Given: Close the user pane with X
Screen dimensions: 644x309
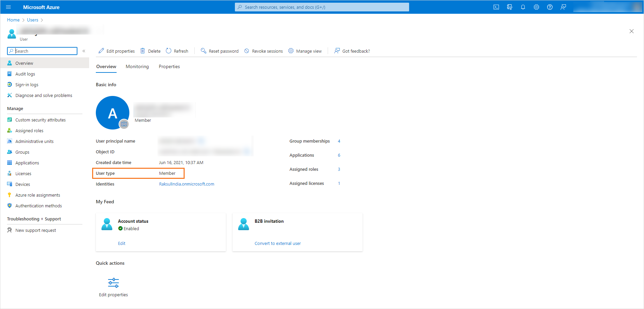Looking at the screenshot, I should 632,31.
